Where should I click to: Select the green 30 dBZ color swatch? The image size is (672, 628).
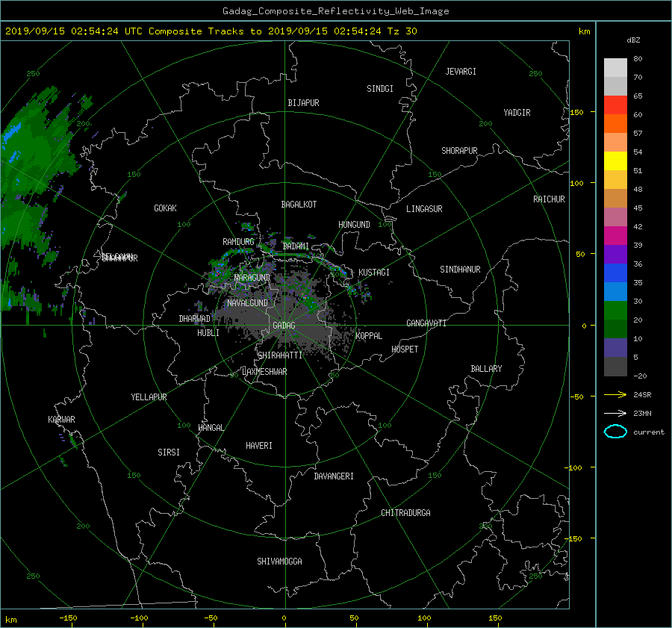pos(615,310)
